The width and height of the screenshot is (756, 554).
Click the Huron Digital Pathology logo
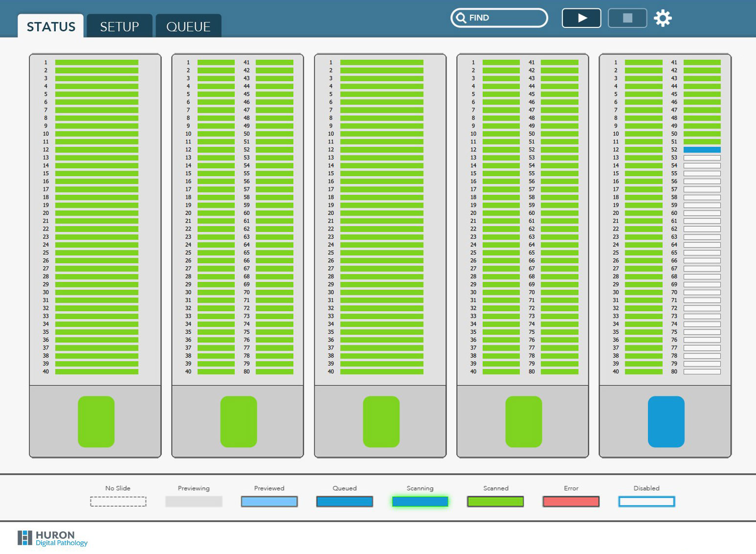(x=53, y=538)
